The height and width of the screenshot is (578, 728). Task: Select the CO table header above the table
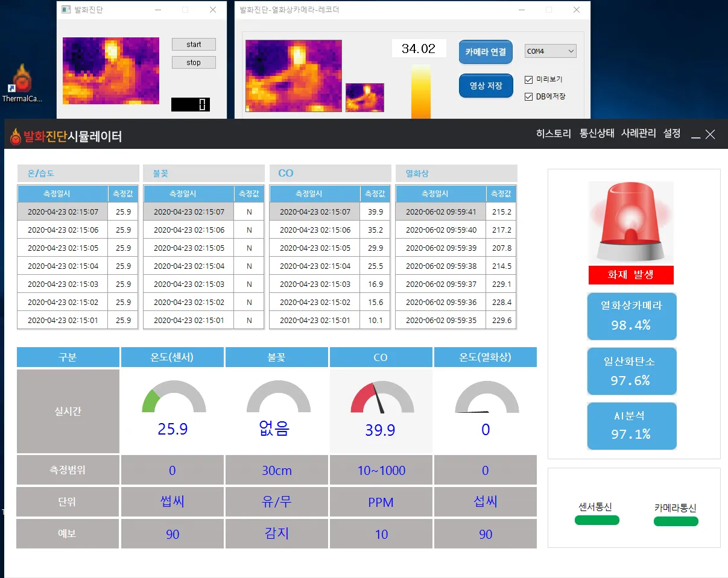[x=330, y=174]
